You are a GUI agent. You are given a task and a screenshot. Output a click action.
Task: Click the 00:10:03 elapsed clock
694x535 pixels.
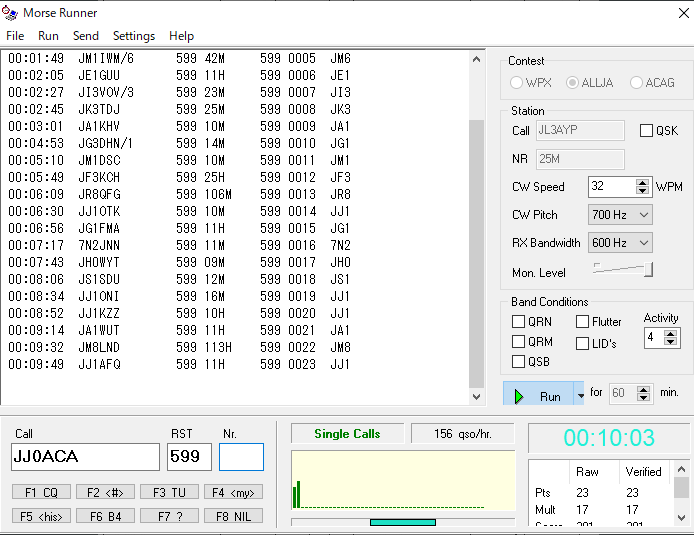pyautogui.click(x=609, y=438)
